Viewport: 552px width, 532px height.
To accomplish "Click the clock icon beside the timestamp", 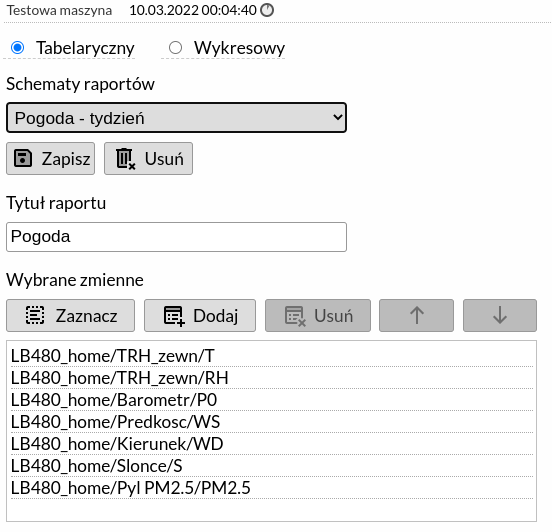I will coord(266,10).
